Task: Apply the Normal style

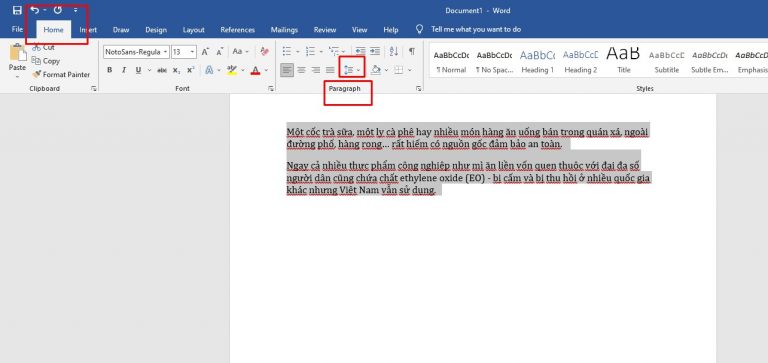Action: tap(451, 61)
